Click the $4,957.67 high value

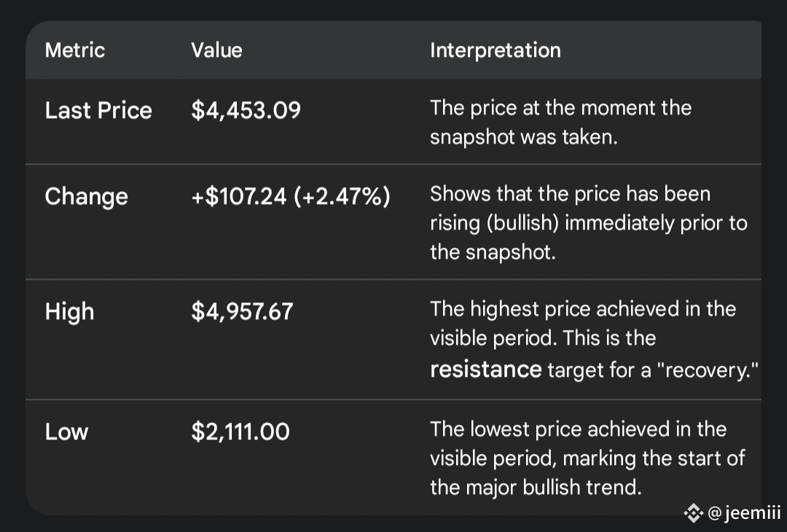[x=242, y=312]
